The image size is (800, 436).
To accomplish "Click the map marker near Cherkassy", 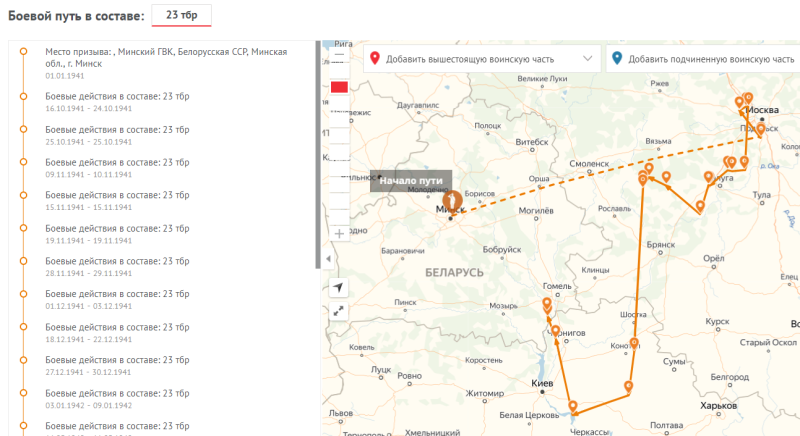I will pyautogui.click(x=573, y=406).
